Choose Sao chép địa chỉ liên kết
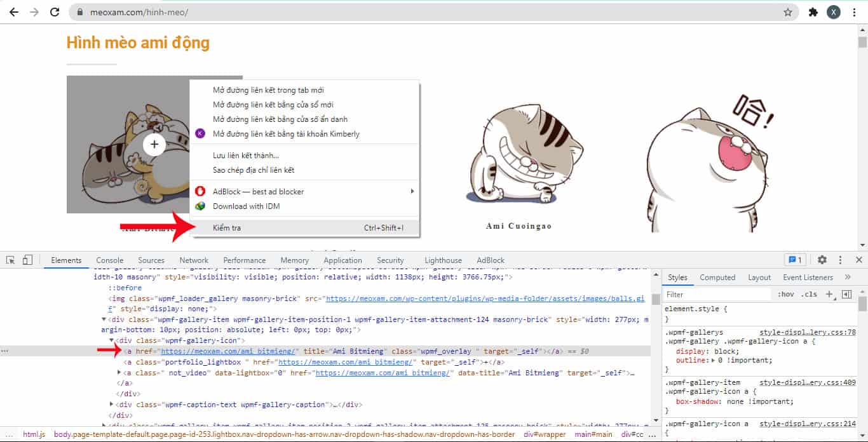 pyautogui.click(x=254, y=170)
